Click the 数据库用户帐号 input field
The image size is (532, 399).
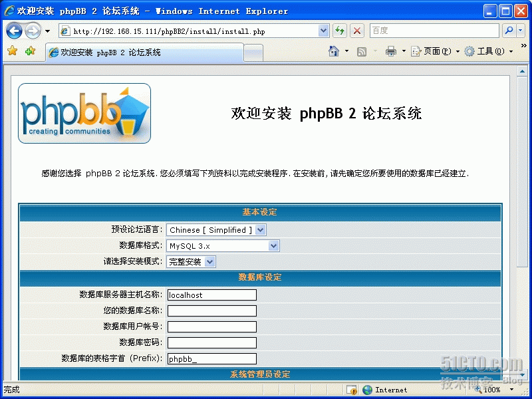212,327
